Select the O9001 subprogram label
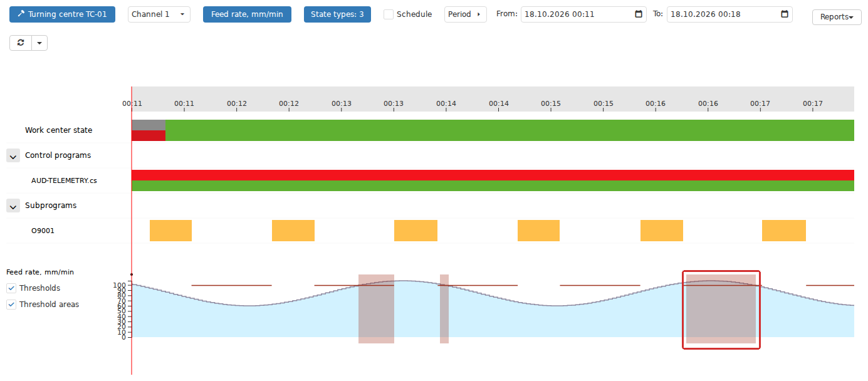This screenshot has width=868, height=381. pyautogui.click(x=43, y=231)
